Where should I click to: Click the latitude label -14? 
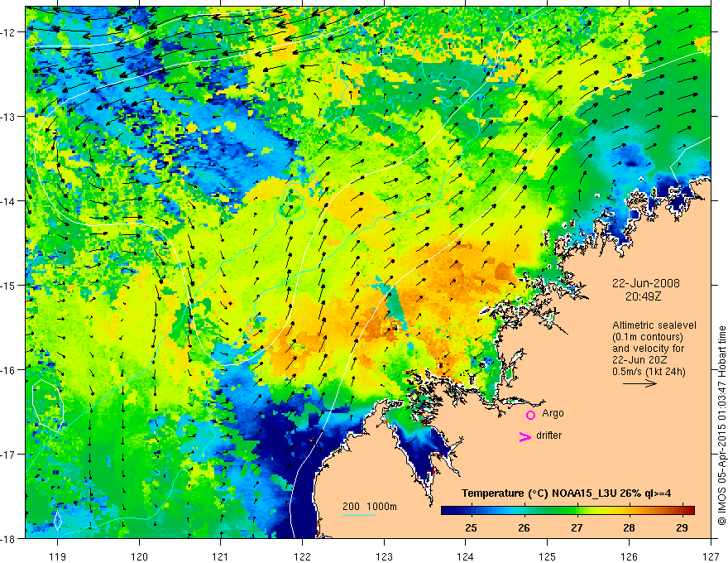(8, 201)
